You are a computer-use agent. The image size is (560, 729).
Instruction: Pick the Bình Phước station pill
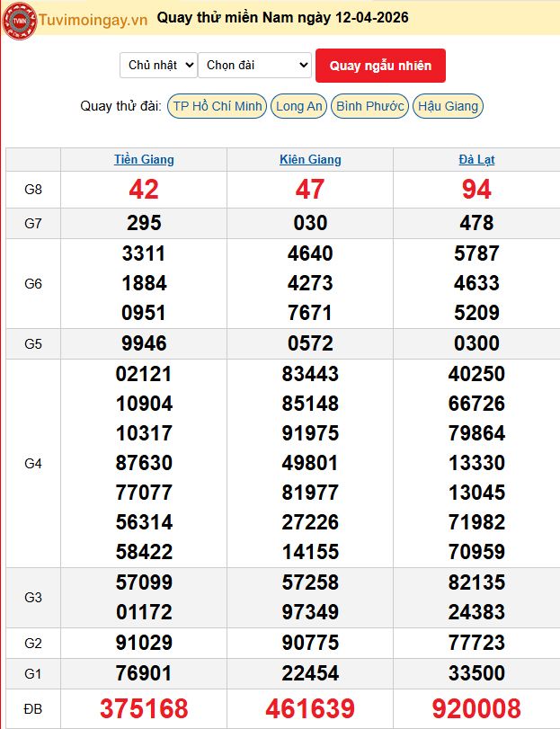369,106
